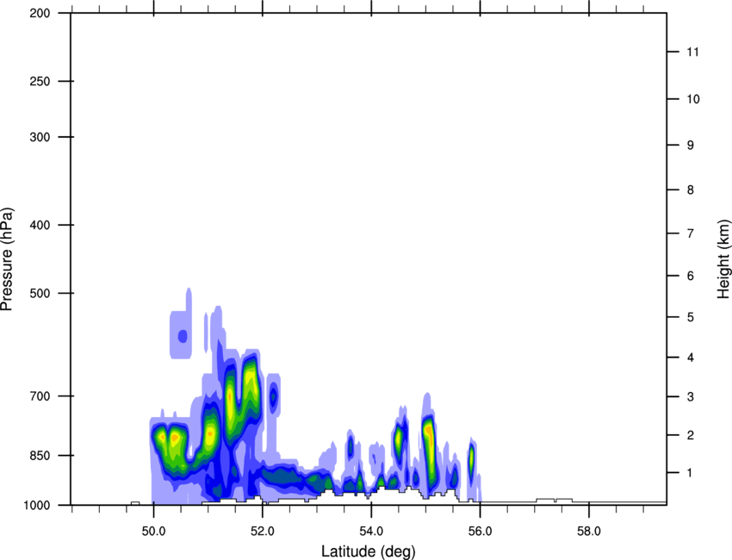Click the 2 km height label
This screenshot has height=560, width=732.
click(x=691, y=435)
